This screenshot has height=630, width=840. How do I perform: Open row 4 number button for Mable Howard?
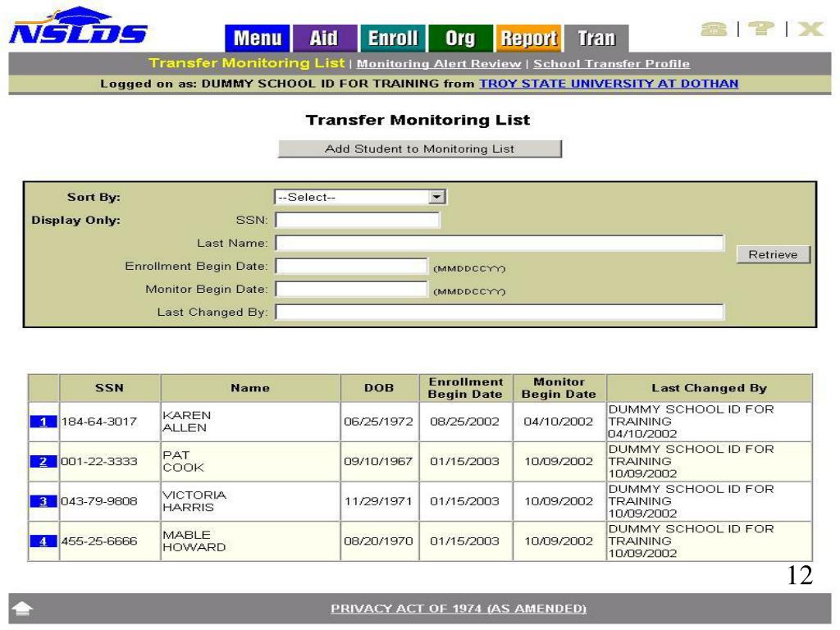(x=43, y=541)
